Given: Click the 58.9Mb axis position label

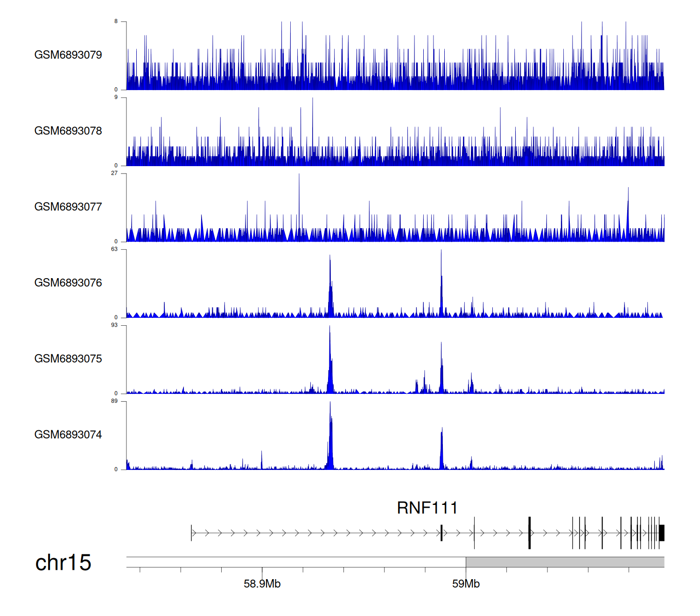Looking at the screenshot, I should [262, 584].
